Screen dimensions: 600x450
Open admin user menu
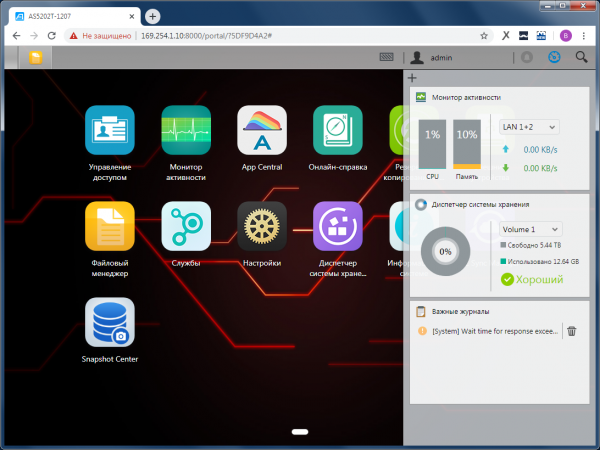click(435, 58)
